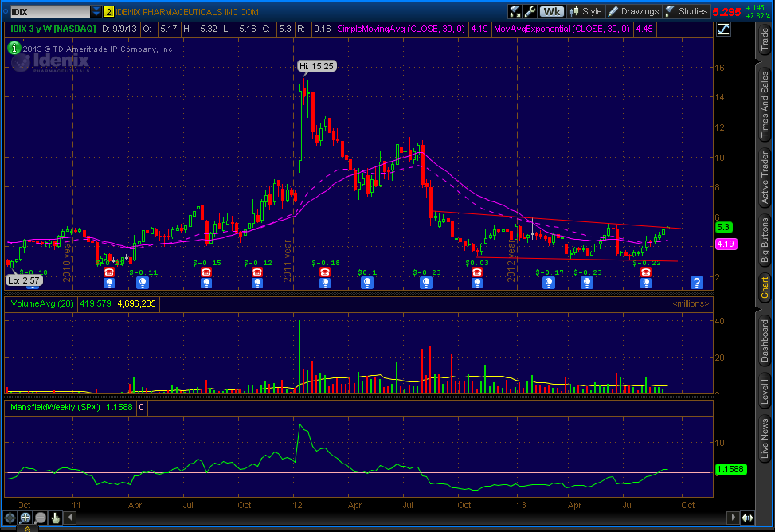The image size is (775, 532).
Task: Open the Drawings menu button
Action: click(x=634, y=11)
